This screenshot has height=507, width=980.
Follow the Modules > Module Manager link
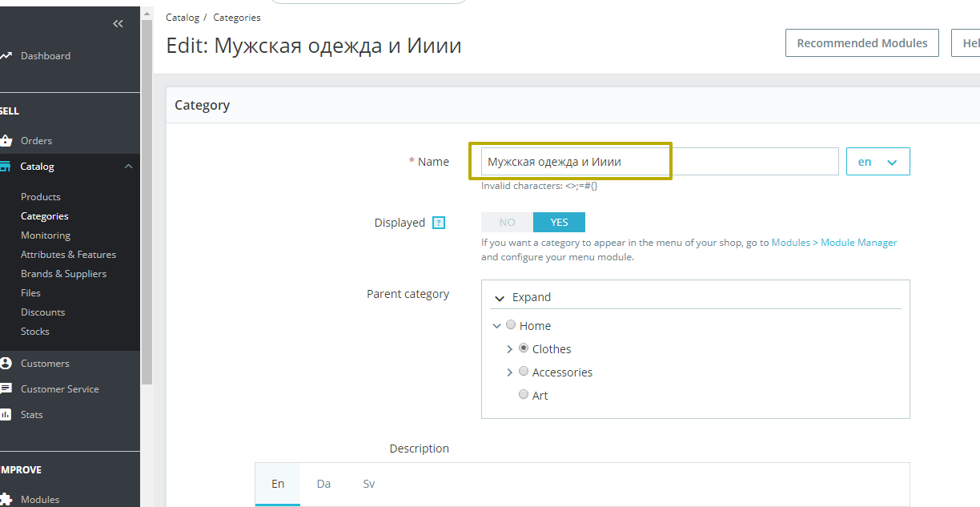point(834,243)
